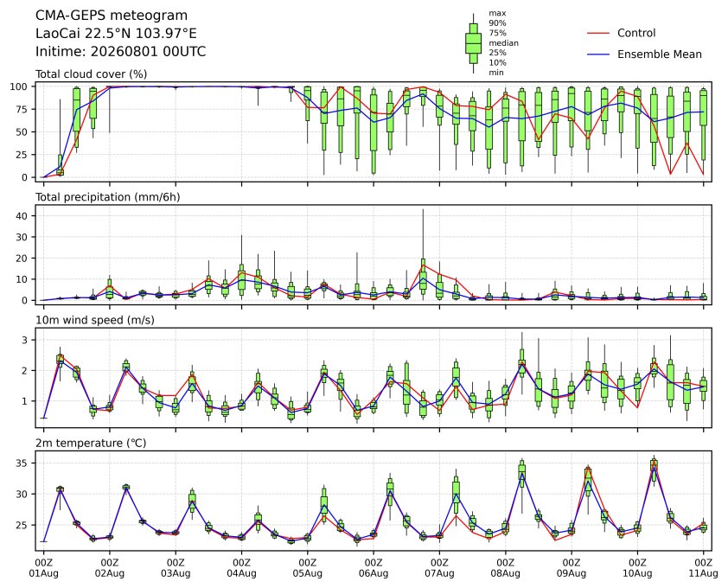728x588 pixels.
Task: Click the 10m wind speed panel title
Action: pos(95,320)
